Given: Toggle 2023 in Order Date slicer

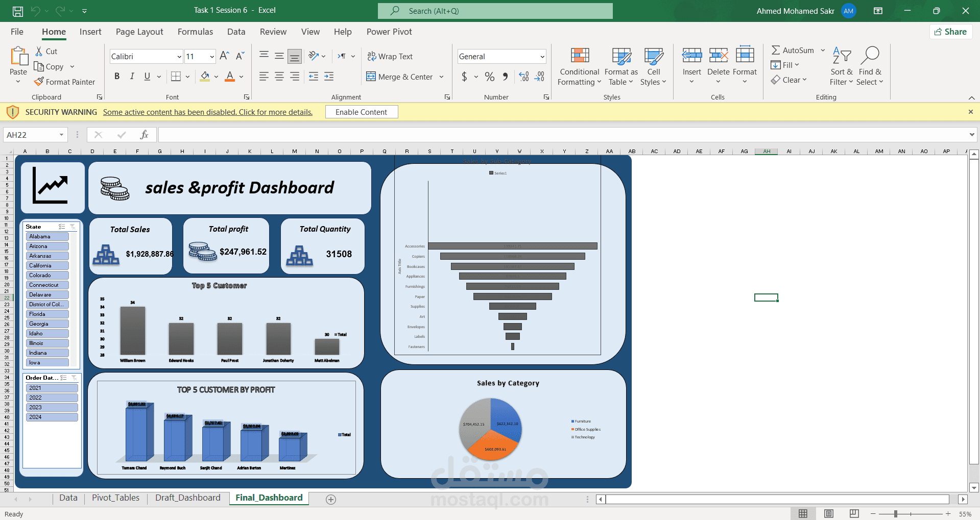Looking at the screenshot, I should pos(52,407).
